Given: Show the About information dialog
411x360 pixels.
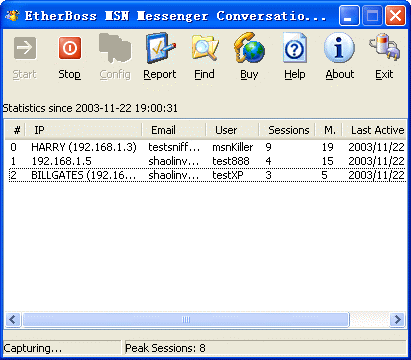Looking at the screenshot, I should (339, 48).
